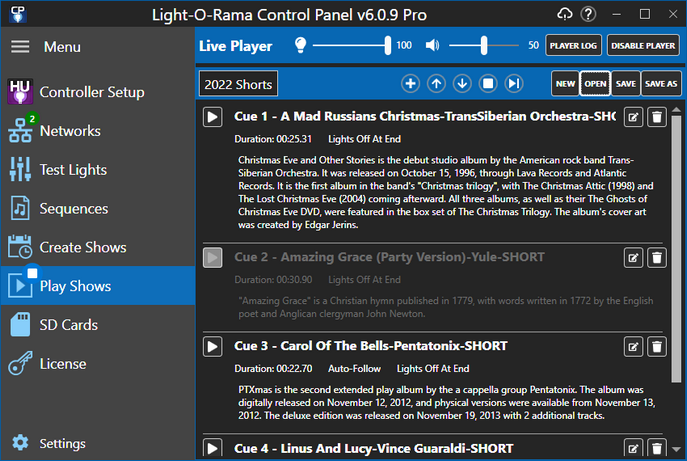687x461 pixels.
Task: Click the SAVE button
Action: point(626,83)
